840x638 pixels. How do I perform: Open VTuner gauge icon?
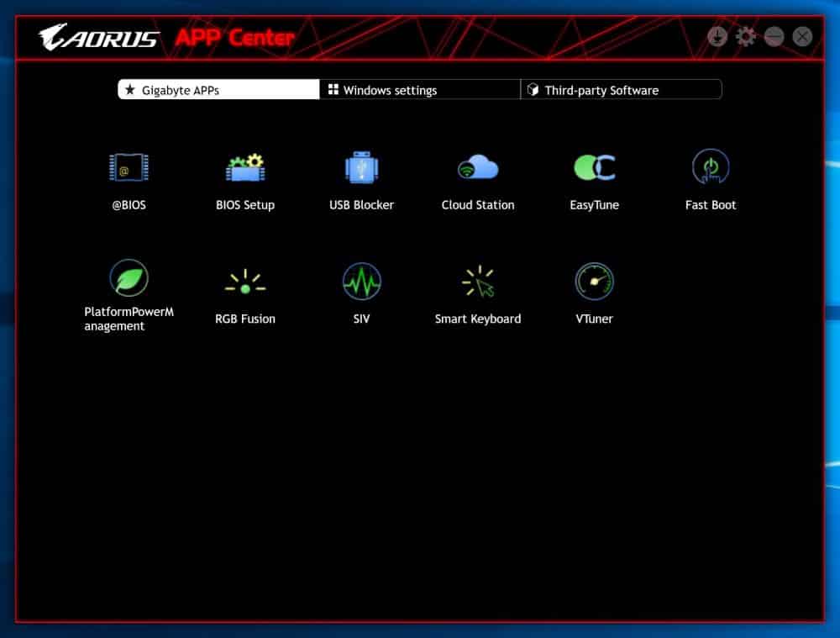pyautogui.click(x=594, y=281)
